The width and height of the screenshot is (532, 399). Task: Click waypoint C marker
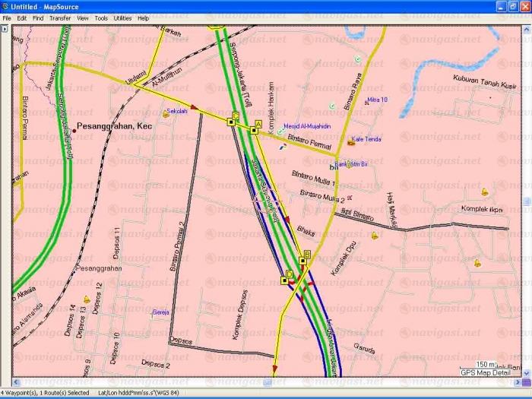(x=231, y=122)
